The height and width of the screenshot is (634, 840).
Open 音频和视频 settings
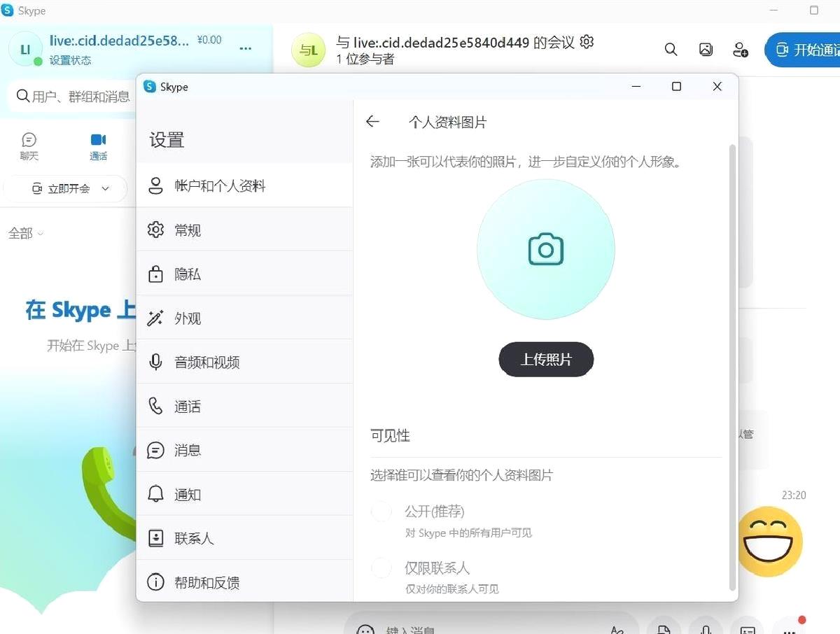(x=244, y=362)
